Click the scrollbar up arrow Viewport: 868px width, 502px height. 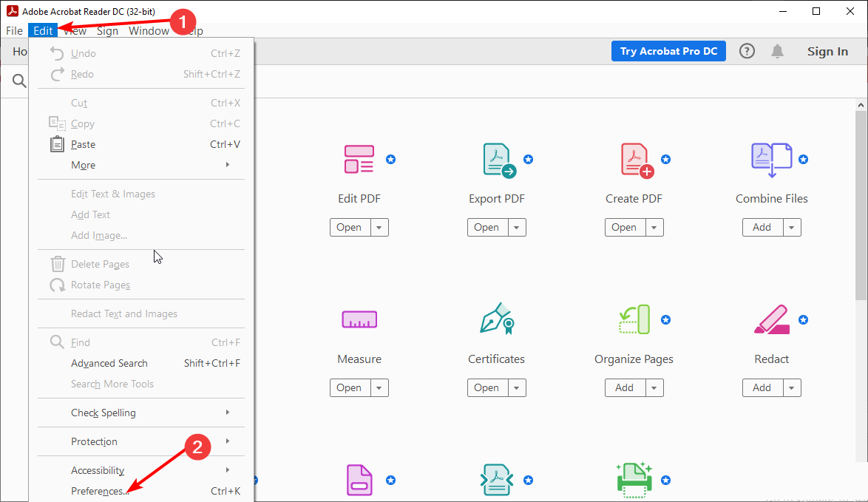(861, 104)
